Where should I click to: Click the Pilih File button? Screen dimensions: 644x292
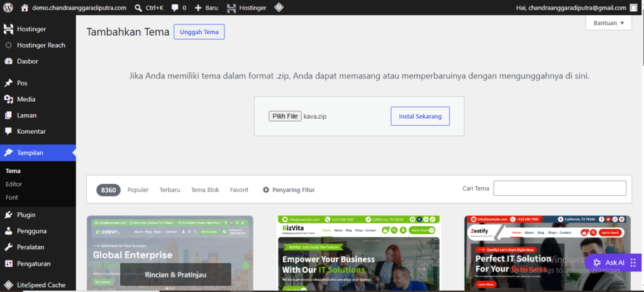tap(285, 116)
